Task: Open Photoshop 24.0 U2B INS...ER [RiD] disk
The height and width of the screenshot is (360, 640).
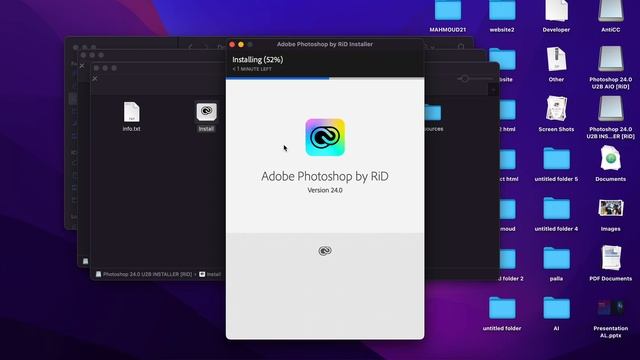Action: (611, 109)
